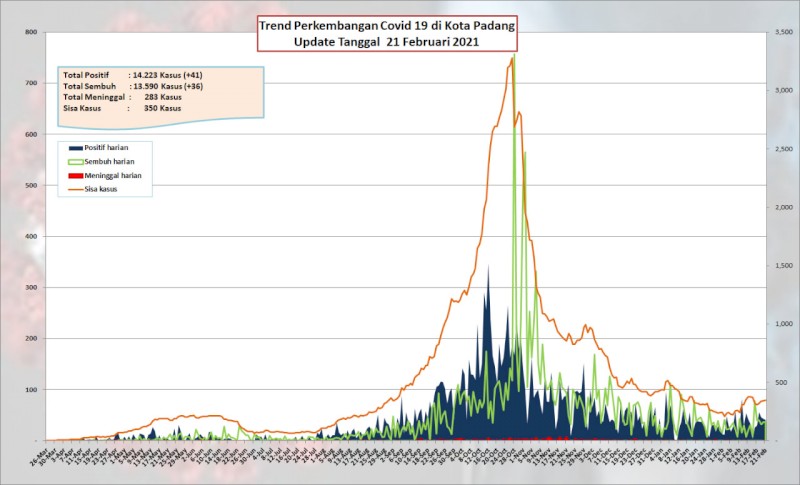Click the Sembuh harian legend label
800x485 pixels.
109,162
